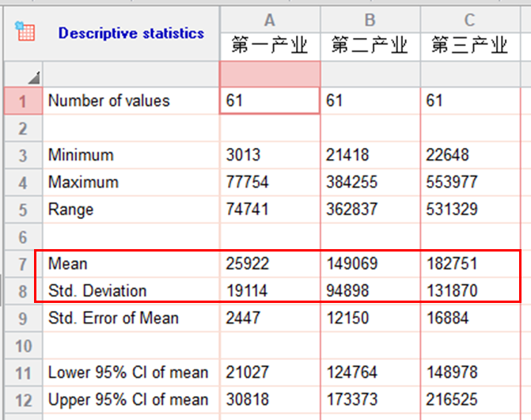The height and width of the screenshot is (420, 531).
Task: Click the highlighted pink cell under 第一产业
Action: [x=270, y=74]
